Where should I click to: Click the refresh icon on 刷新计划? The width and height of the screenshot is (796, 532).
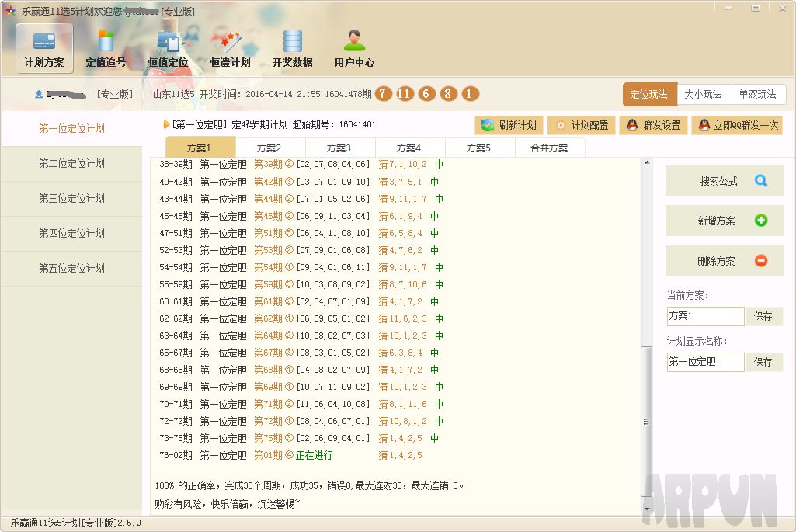pos(488,125)
